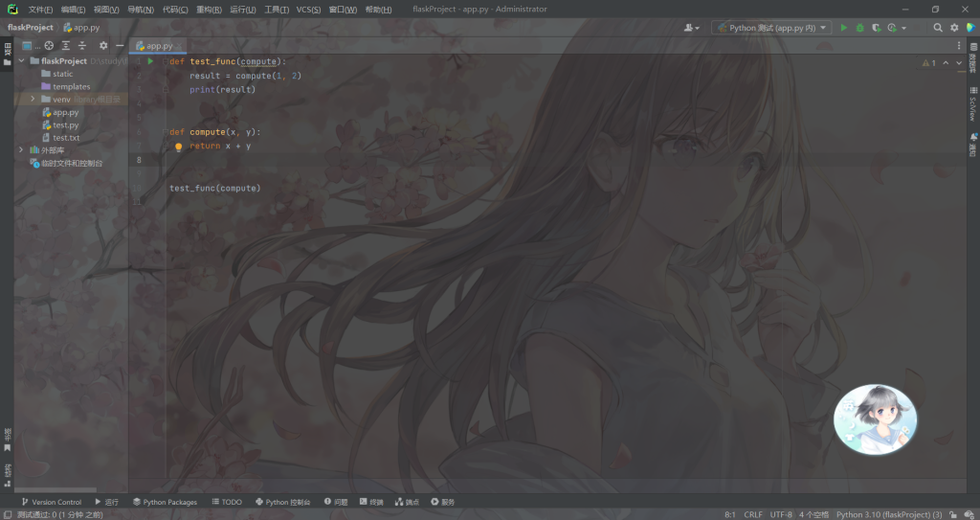Open the Version Control tool window
This screenshot has height=520, width=980.
52,502
